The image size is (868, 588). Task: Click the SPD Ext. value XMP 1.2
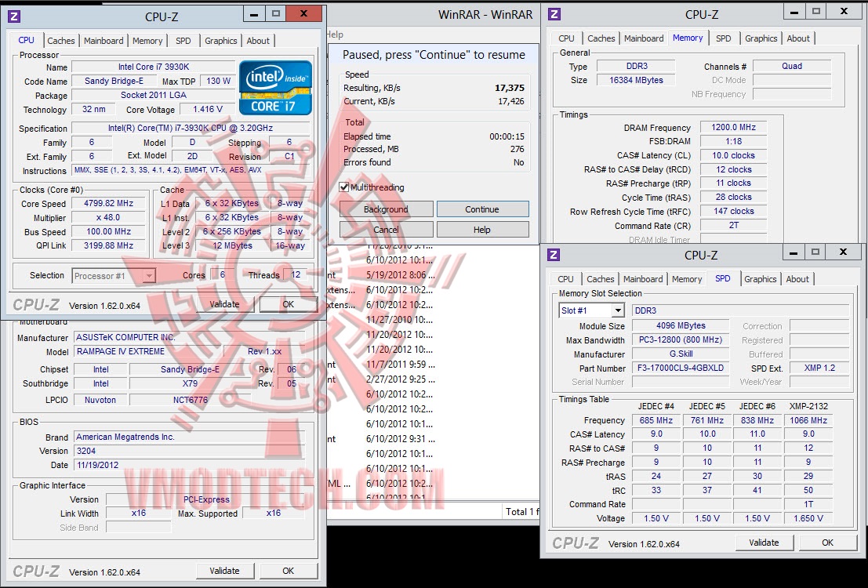click(819, 368)
